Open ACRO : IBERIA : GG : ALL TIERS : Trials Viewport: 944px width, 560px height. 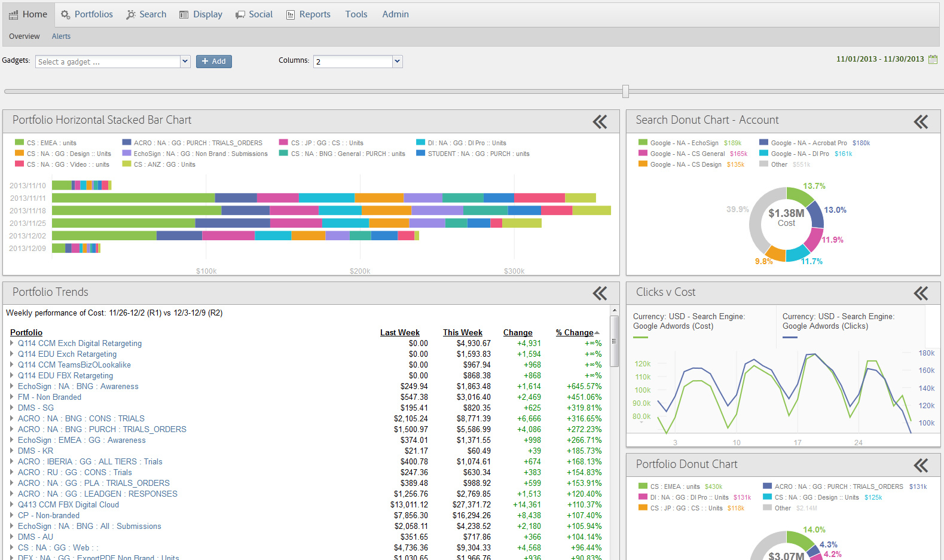point(90,461)
